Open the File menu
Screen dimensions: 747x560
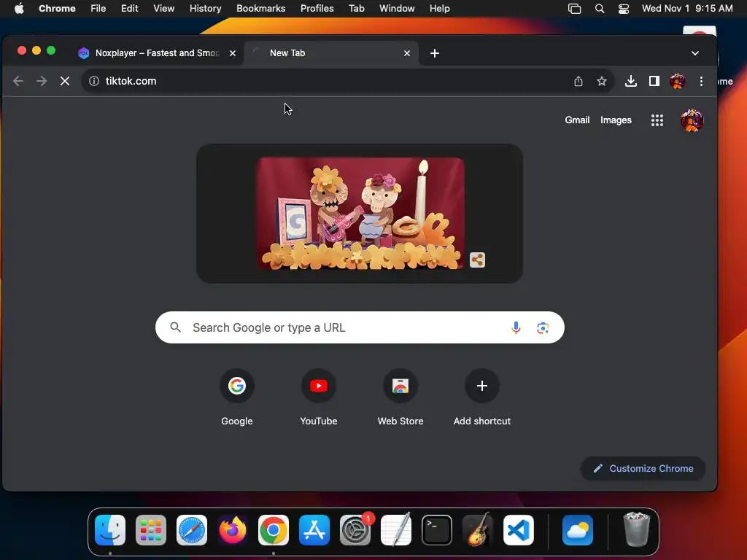[98, 9]
